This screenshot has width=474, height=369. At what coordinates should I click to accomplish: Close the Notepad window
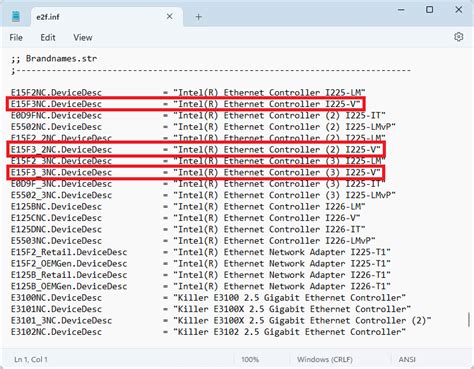coord(459,10)
